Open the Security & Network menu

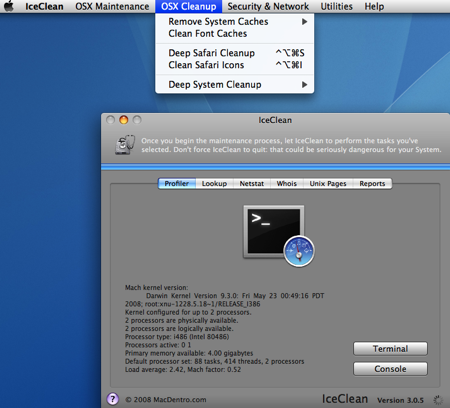click(x=268, y=6)
